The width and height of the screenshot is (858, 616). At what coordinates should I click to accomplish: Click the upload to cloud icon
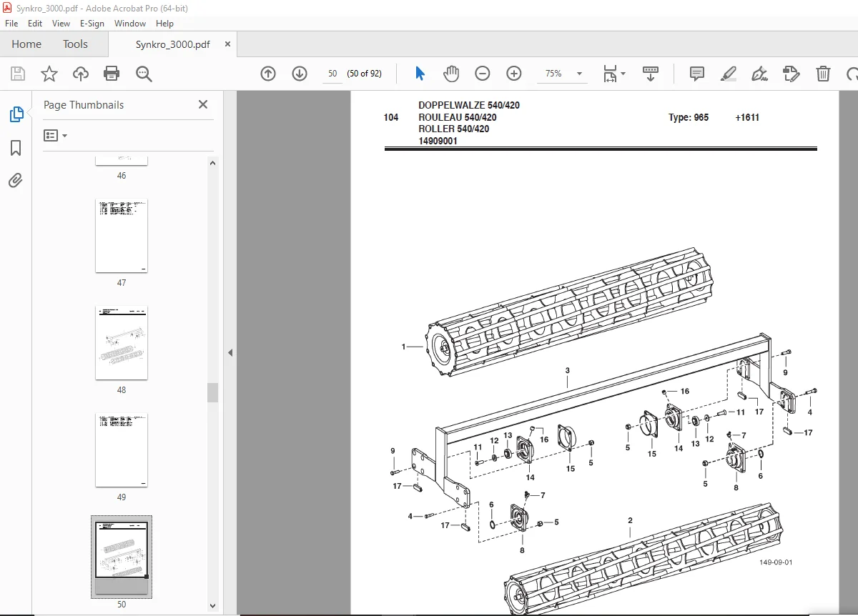81,74
